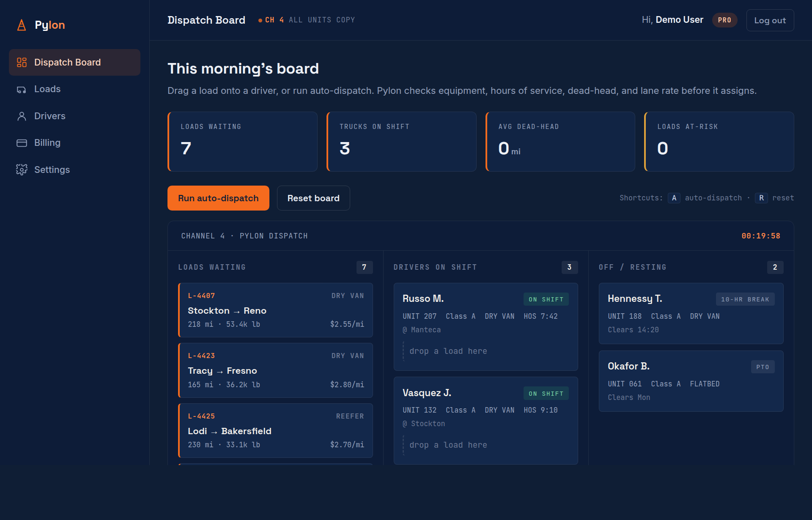Click the Hennessy T. driver name
Image resolution: width=812 pixels, height=520 pixels.
(x=635, y=298)
